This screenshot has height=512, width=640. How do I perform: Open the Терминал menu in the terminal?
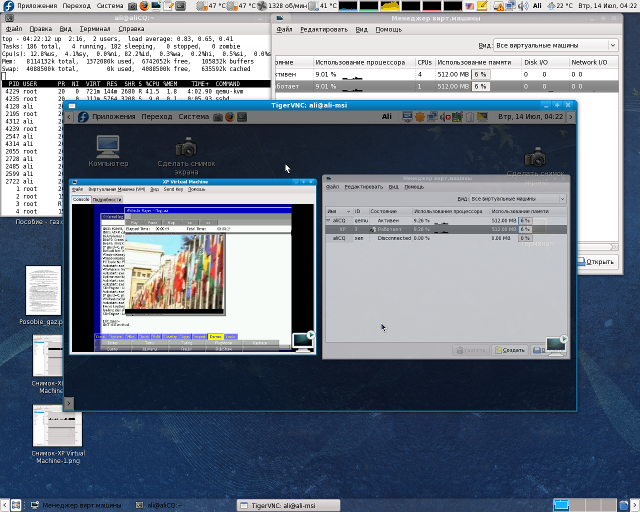coord(95,29)
